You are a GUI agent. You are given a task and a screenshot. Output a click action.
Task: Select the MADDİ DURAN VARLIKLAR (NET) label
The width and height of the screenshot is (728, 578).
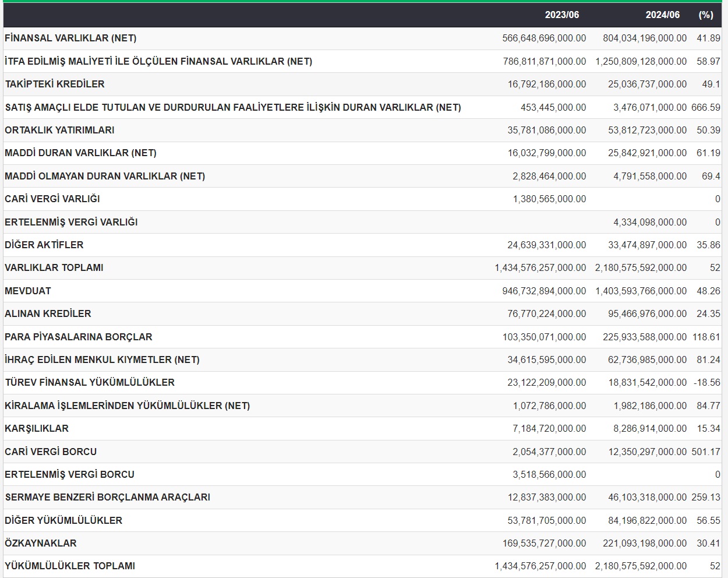point(80,153)
